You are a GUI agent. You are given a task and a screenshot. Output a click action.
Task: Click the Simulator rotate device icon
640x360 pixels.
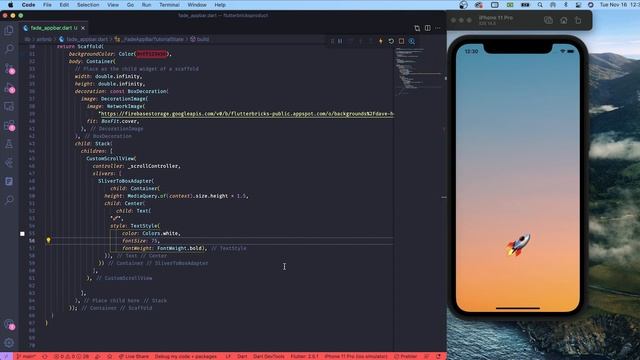(x=578, y=20)
